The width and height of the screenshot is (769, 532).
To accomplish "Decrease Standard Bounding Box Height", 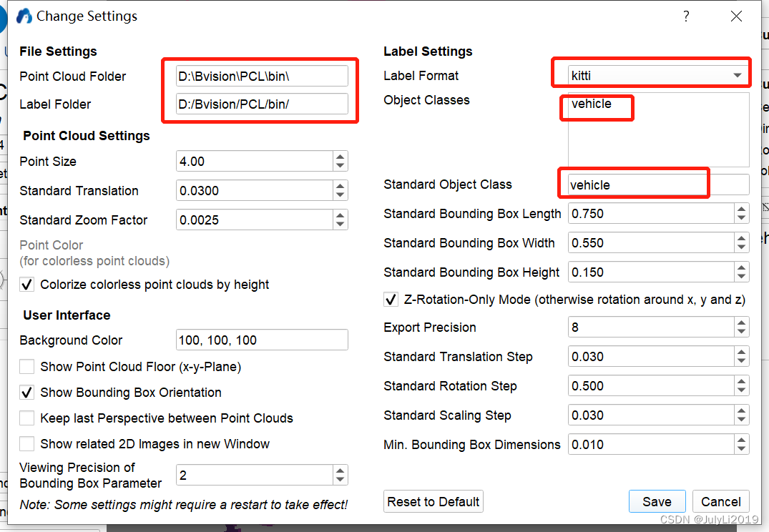I will pyautogui.click(x=741, y=277).
